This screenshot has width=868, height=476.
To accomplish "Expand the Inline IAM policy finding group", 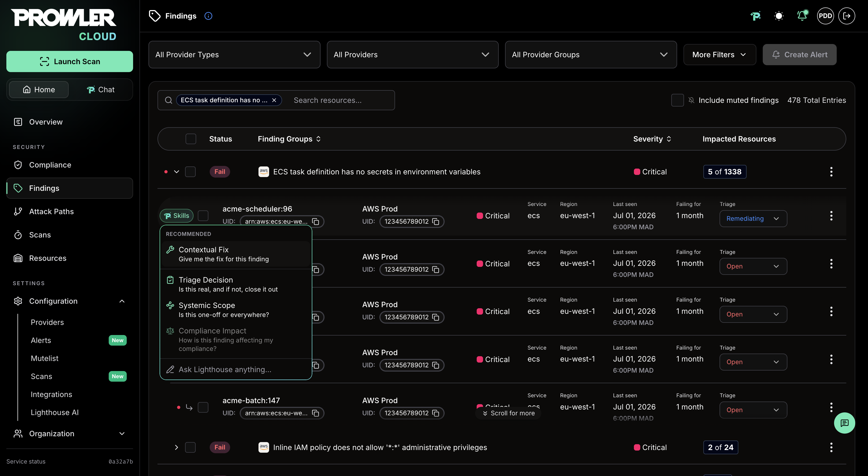I will click(x=176, y=447).
